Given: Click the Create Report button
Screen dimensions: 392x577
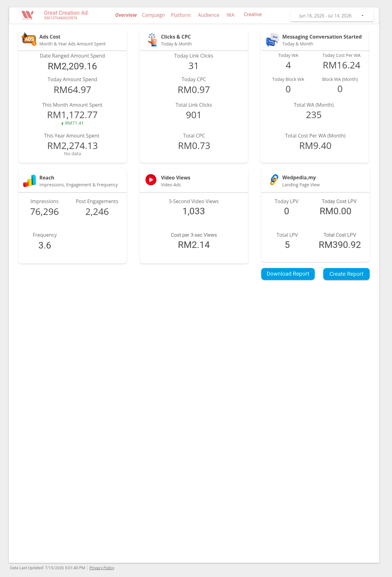Looking at the screenshot, I should coord(346,274).
